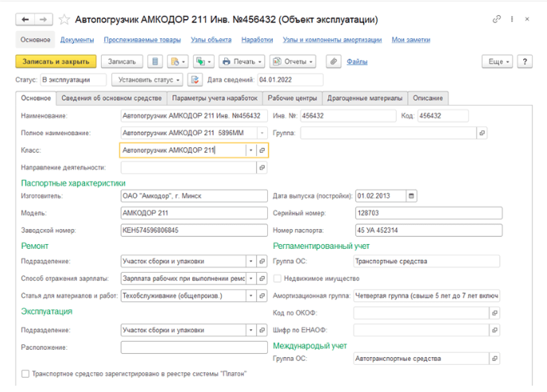Open the selected Класс item form

262,150
